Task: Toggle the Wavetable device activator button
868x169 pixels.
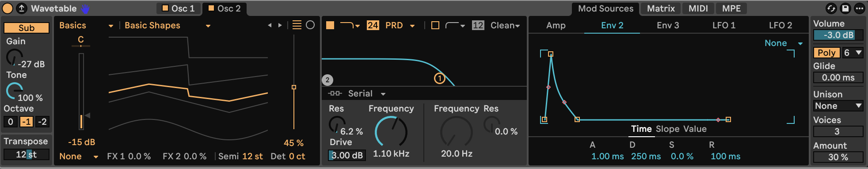Action: [8, 8]
